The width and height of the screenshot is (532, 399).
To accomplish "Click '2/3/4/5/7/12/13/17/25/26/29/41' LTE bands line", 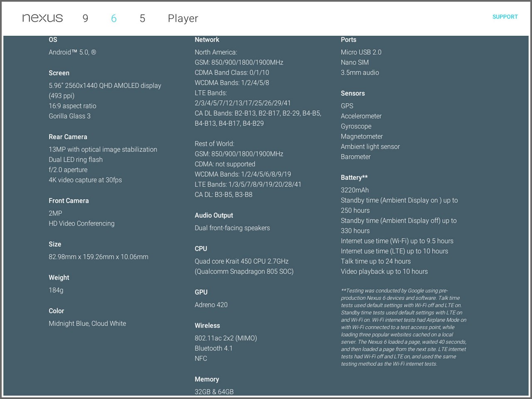I will [243, 103].
